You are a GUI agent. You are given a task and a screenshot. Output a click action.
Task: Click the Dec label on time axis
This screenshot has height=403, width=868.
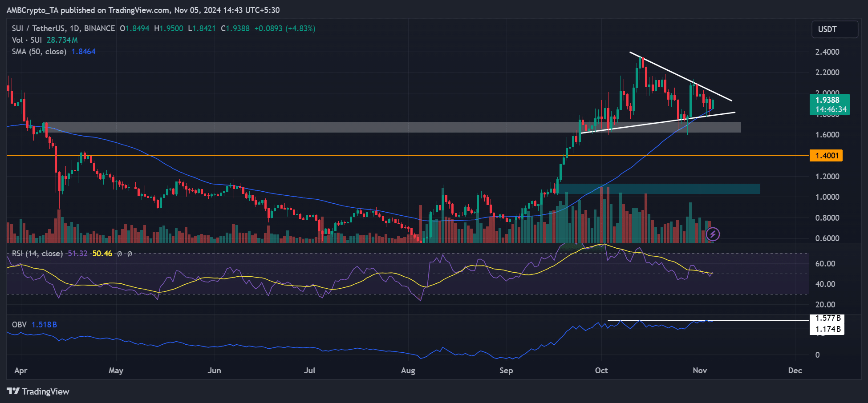pyautogui.click(x=795, y=371)
